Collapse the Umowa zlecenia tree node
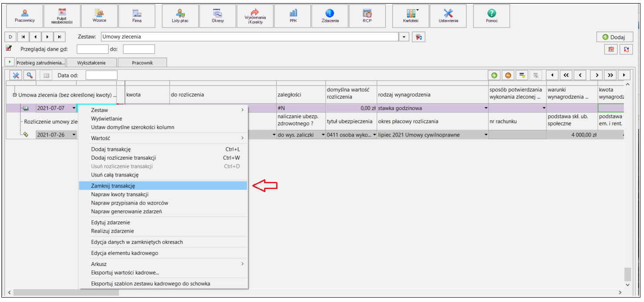The image size is (644, 302). [x=15, y=95]
